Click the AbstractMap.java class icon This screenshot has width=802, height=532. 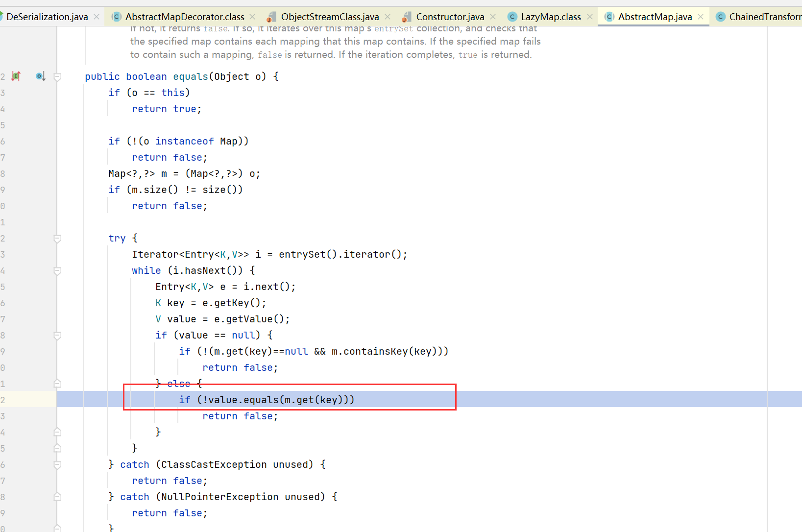point(609,17)
